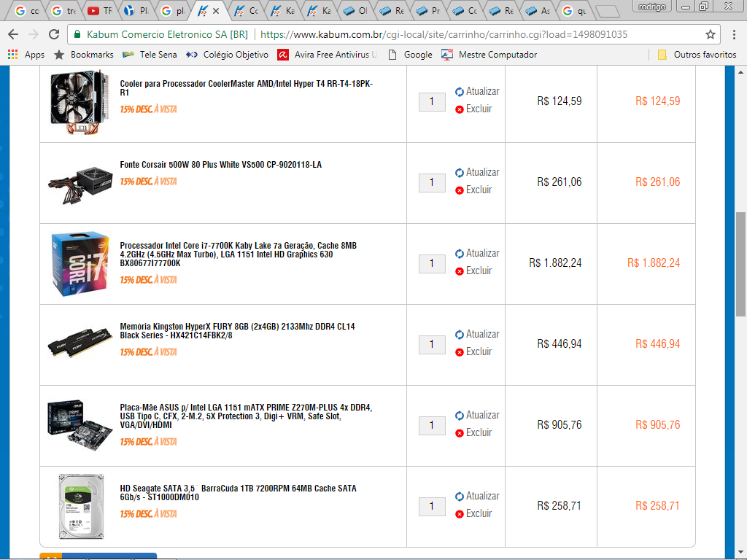Click the rodrigo profile button

[x=652, y=7]
